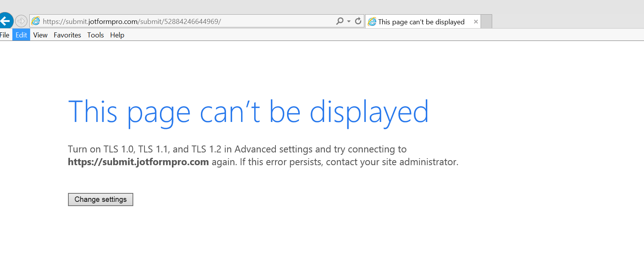Click the blue Back arrow button
644x274 pixels.
(5, 21)
